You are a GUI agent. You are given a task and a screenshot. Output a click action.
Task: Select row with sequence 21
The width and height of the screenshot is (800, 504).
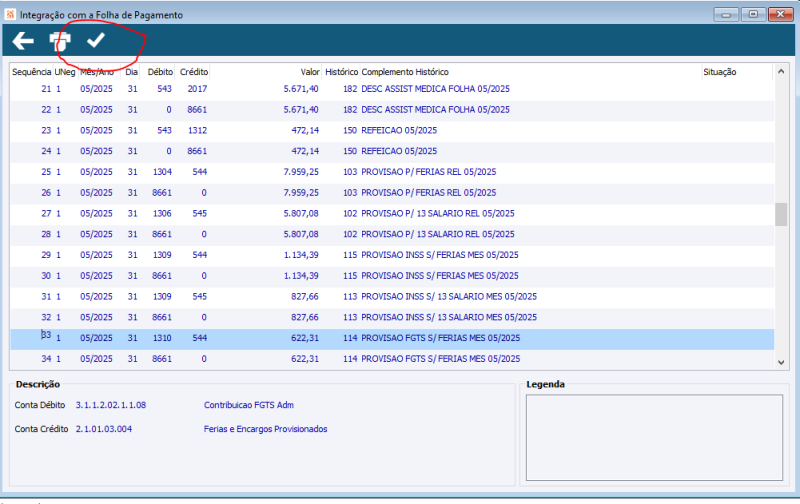pos(392,89)
